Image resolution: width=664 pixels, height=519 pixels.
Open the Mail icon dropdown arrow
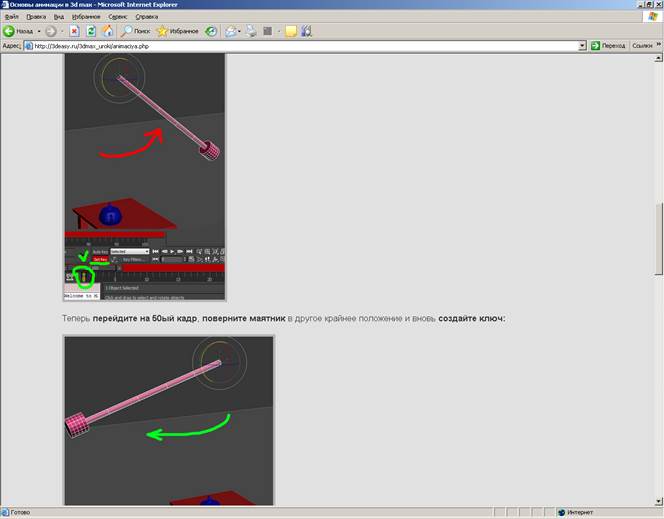point(240,31)
